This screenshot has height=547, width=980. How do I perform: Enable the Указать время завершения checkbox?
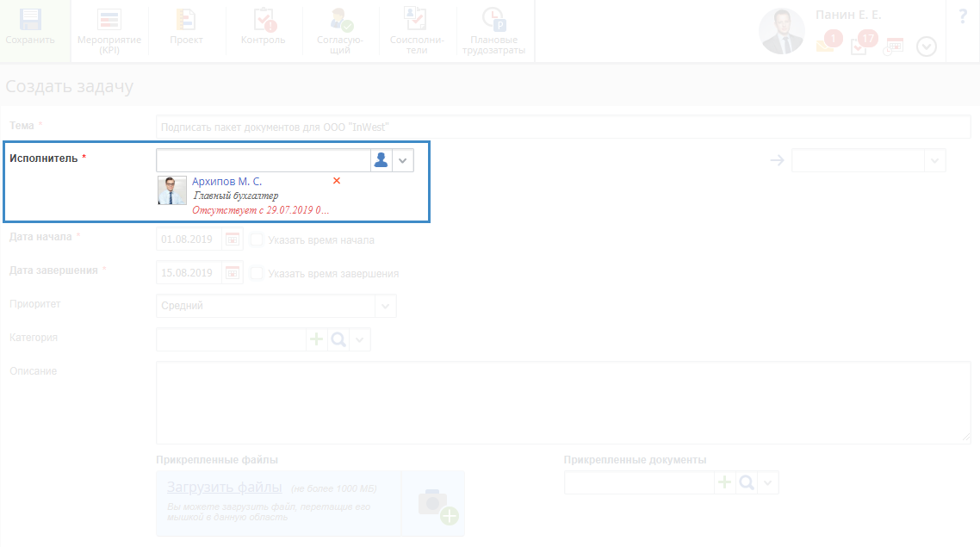(x=257, y=274)
